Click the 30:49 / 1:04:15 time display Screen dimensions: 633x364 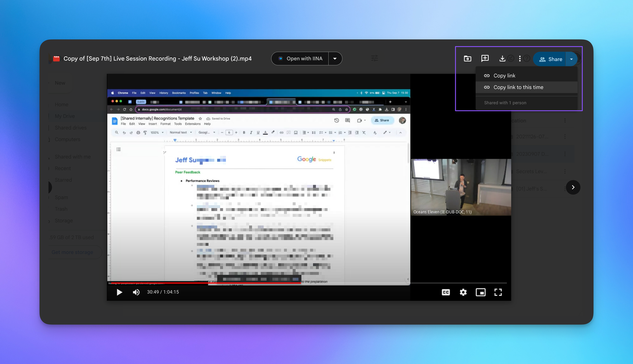[163, 292]
